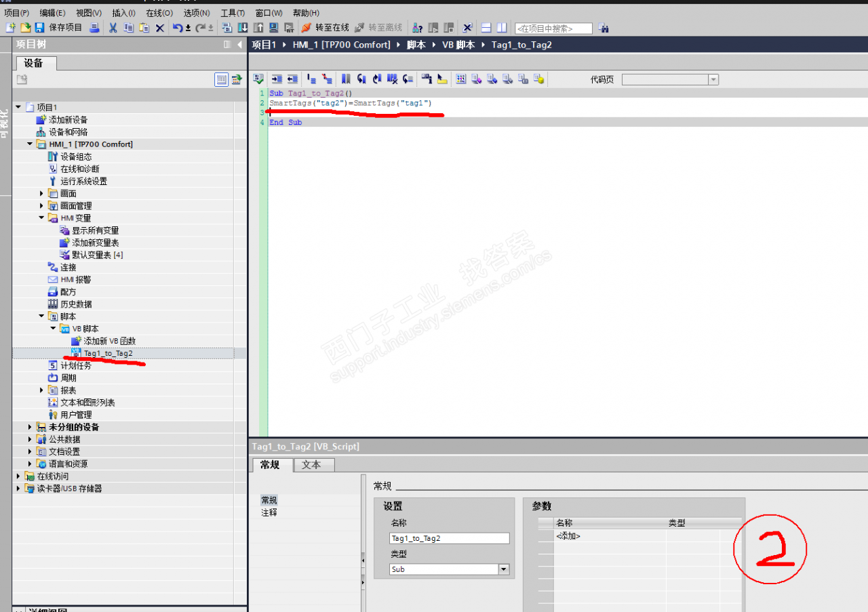Collapse the 项目树 panel arrow
This screenshot has height=612, width=868.
pyautogui.click(x=239, y=45)
